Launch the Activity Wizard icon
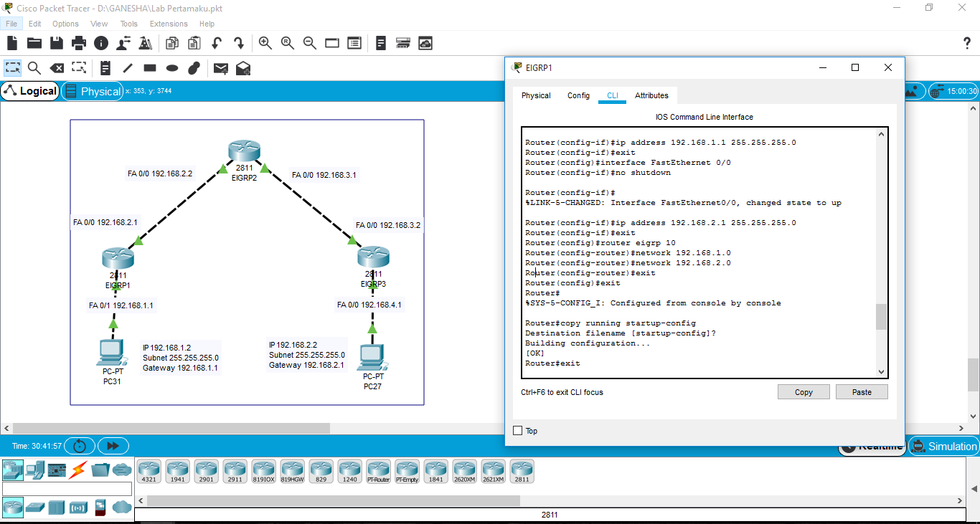 (x=123, y=43)
